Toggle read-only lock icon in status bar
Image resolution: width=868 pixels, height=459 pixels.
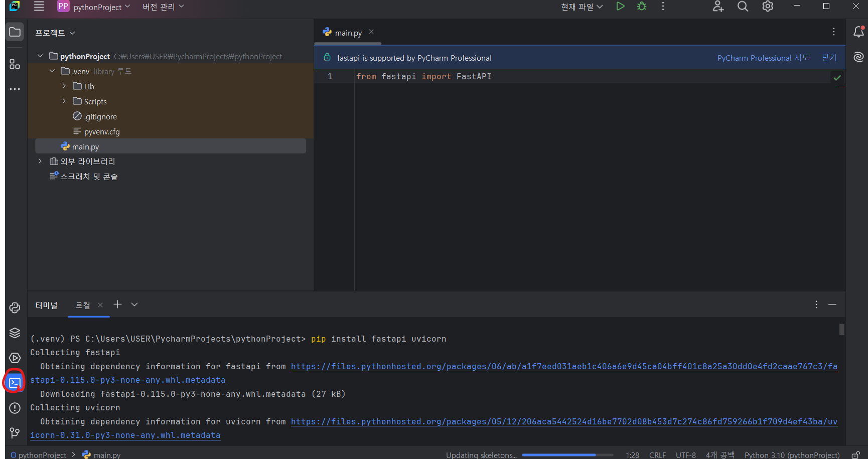pyautogui.click(x=856, y=454)
